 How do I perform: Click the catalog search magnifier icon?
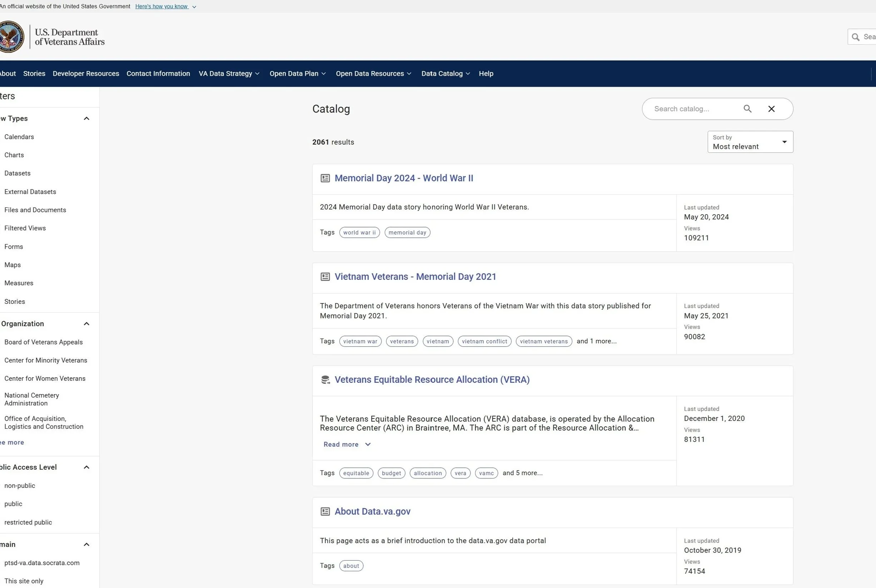coord(747,109)
